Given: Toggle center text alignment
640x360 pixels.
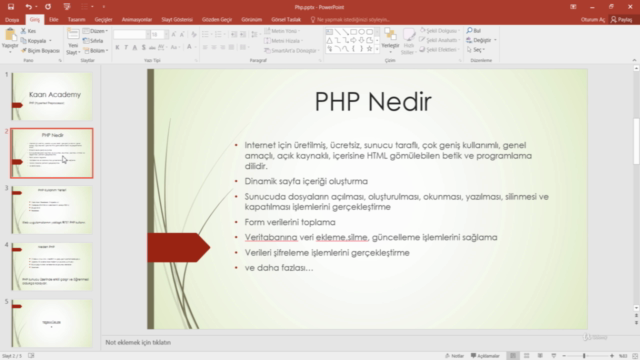Looking at the screenshot, I should 214,47.
